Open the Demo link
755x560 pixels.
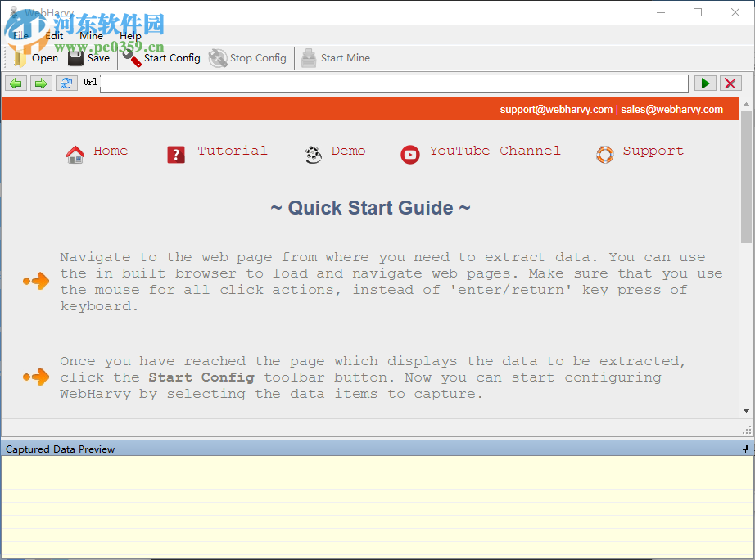[348, 151]
